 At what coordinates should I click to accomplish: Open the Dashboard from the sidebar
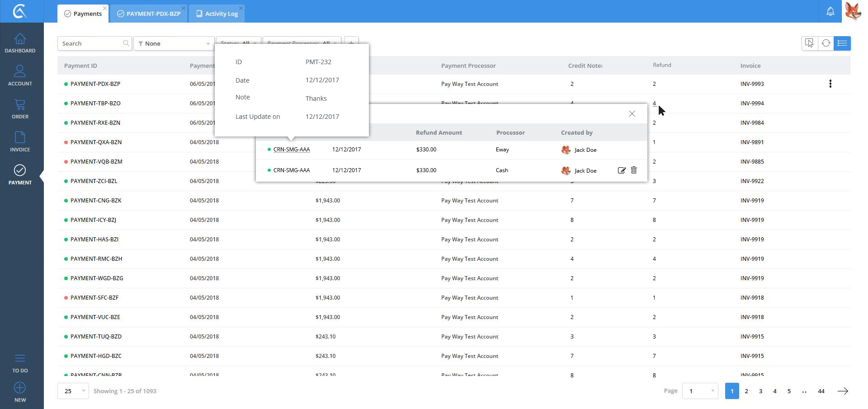coord(20,43)
